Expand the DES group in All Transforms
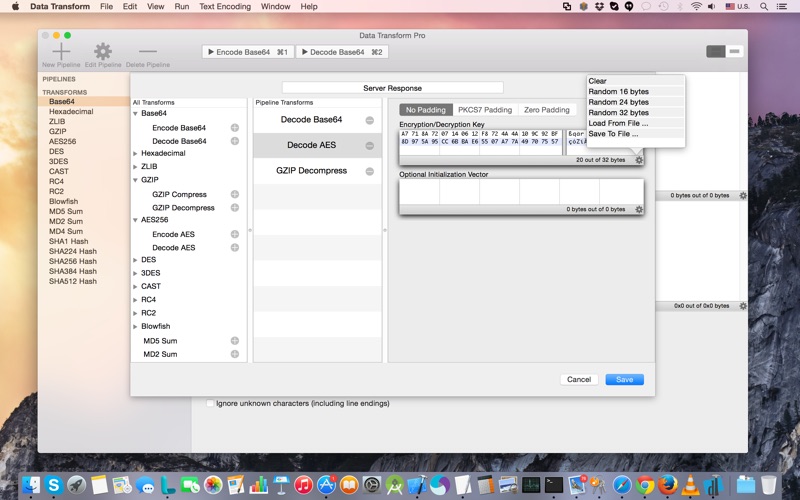Screen dimensions: 800x500 pyautogui.click(x=135, y=260)
